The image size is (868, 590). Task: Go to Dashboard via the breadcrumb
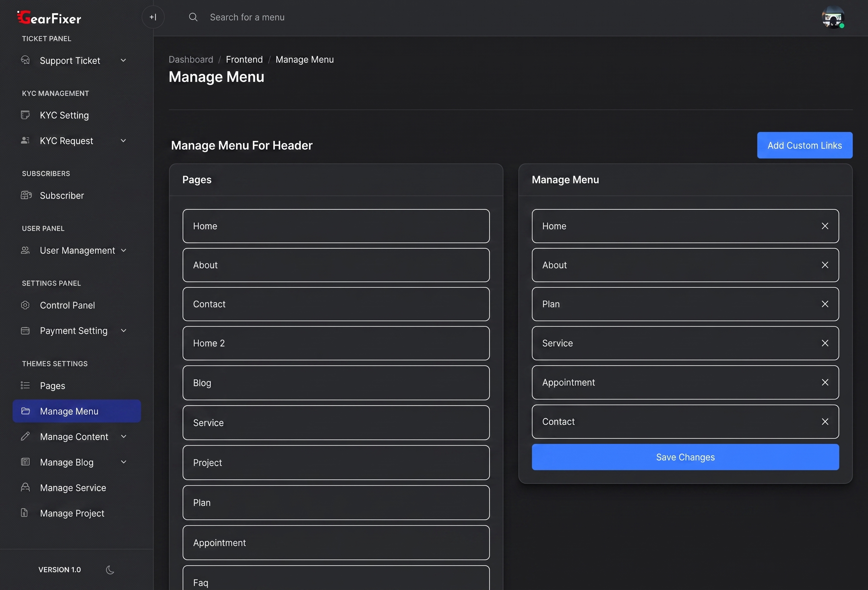tap(191, 59)
